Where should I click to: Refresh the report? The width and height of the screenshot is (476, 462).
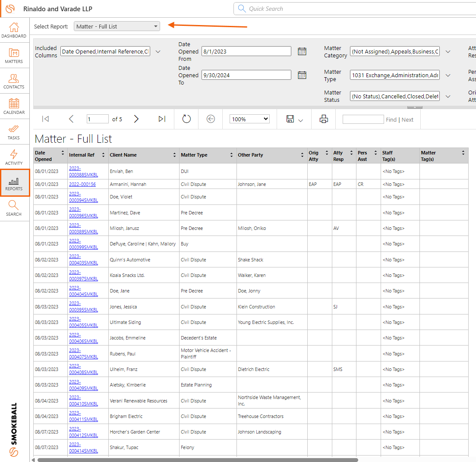point(186,119)
